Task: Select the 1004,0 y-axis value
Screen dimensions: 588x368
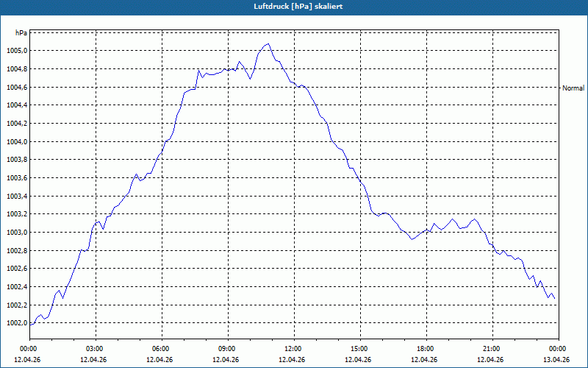Action: 17,141
